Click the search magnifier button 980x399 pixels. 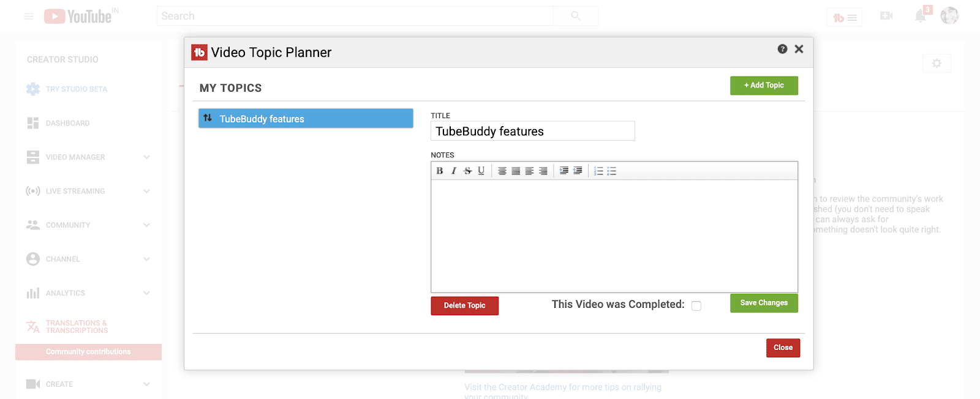(576, 16)
